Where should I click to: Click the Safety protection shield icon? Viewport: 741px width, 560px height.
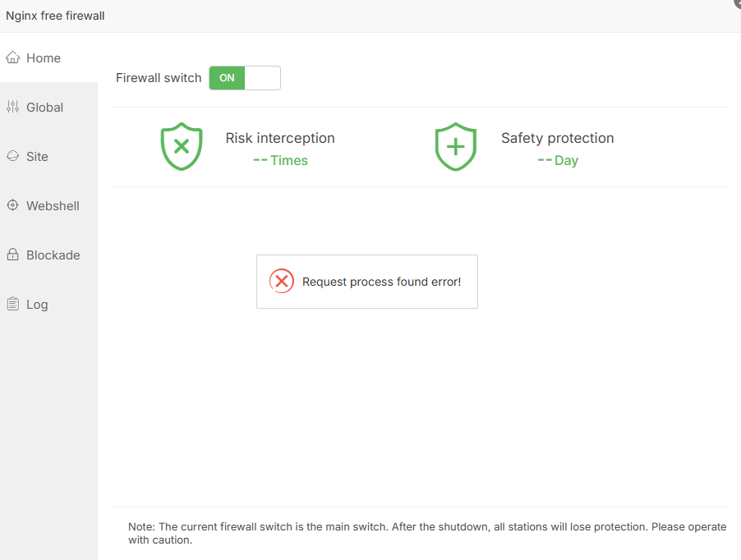click(x=456, y=147)
